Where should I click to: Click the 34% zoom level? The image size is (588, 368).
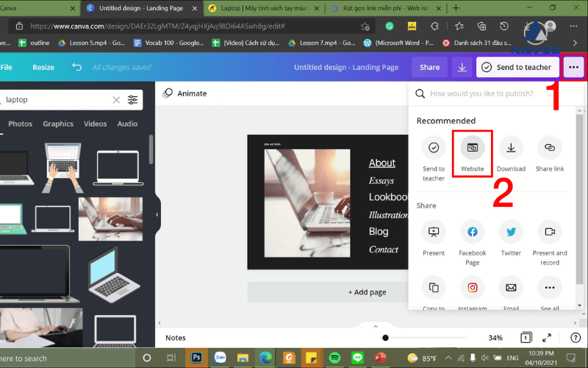tap(495, 338)
